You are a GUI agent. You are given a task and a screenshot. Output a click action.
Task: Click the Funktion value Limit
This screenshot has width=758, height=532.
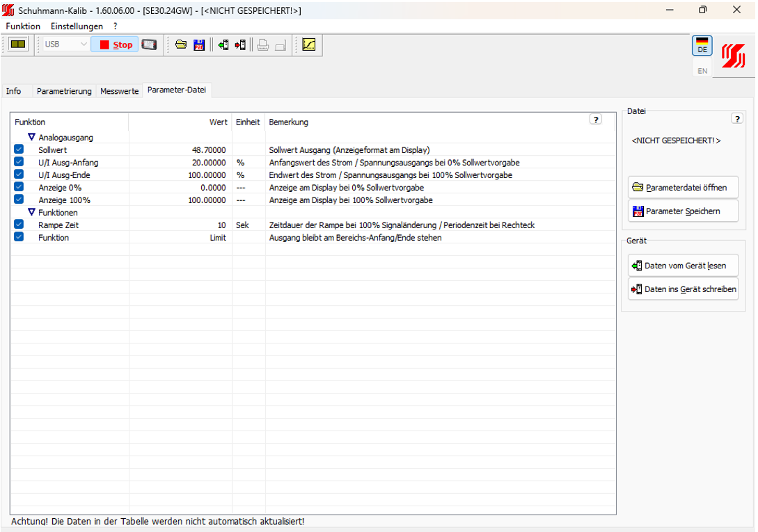(x=218, y=238)
